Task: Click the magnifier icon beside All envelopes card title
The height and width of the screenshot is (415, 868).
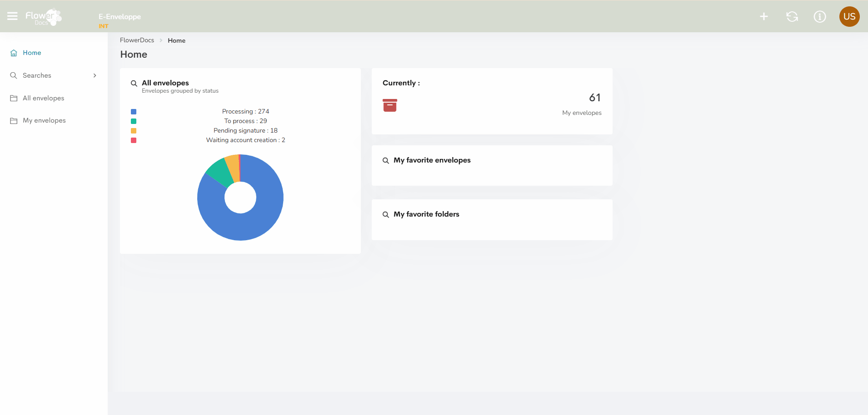Action: [x=134, y=83]
